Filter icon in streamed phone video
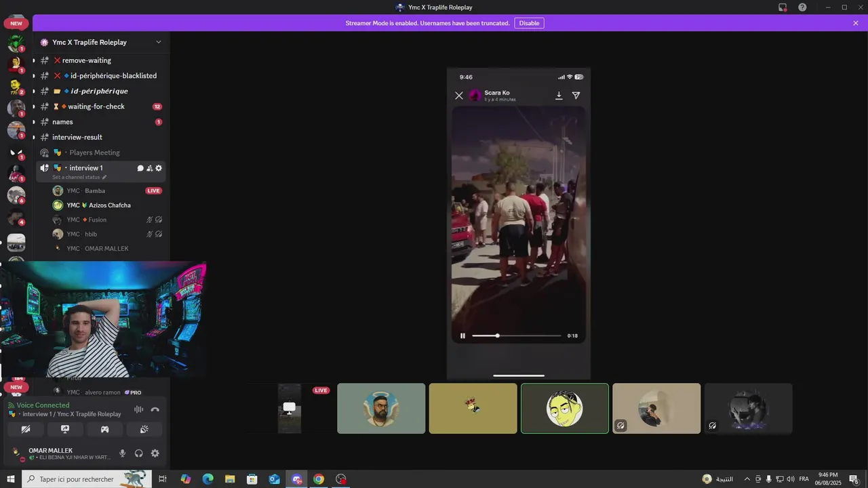The width and height of the screenshot is (868, 488). tap(576, 96)
